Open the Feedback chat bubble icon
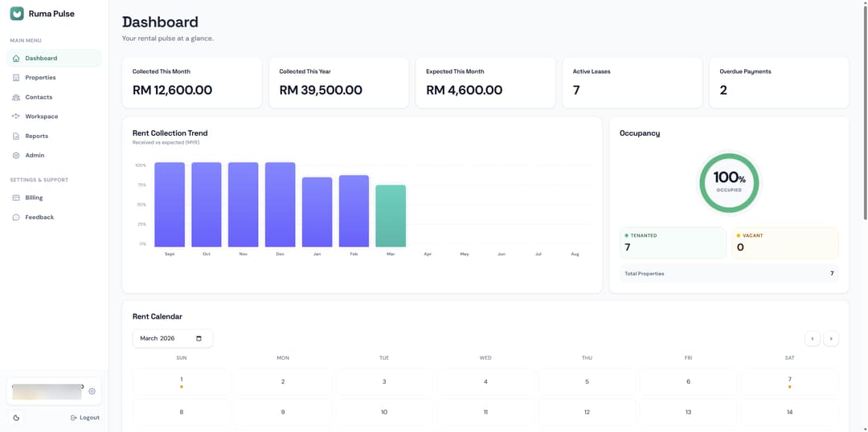The image size is (868, 432). (x=16, y=218)
